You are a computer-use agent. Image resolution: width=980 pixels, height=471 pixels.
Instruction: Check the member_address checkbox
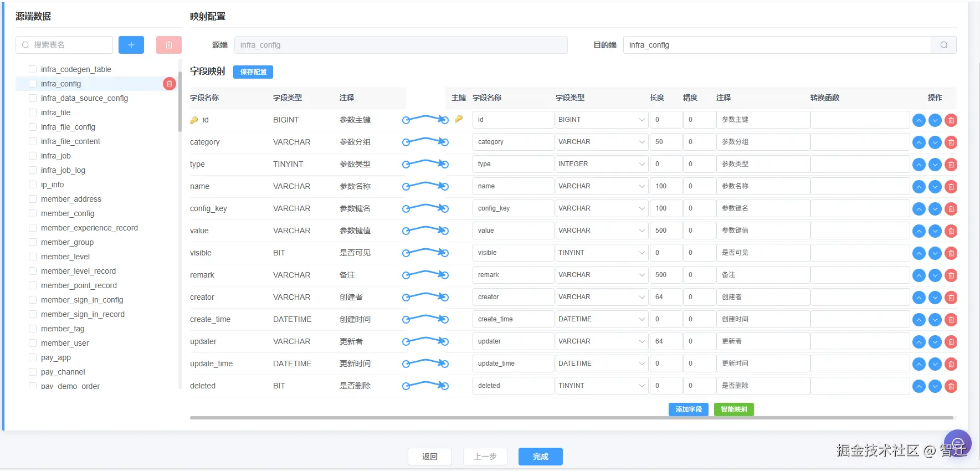33,199
